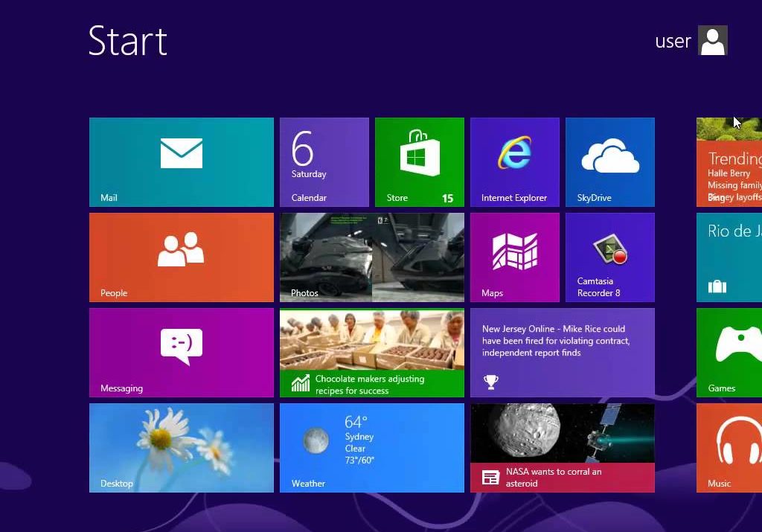Click the user name label
The width and height of the screenshot is (762, 532).
tap(673, 42)
